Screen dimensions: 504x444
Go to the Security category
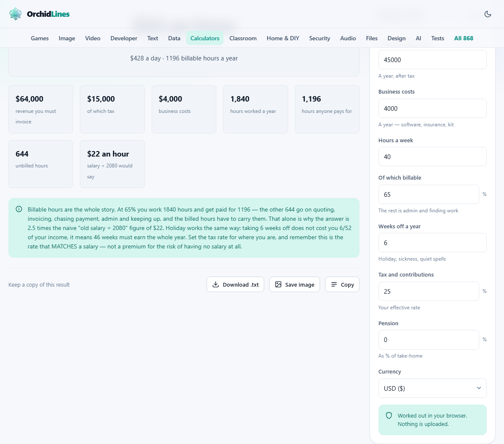point(320,38)
